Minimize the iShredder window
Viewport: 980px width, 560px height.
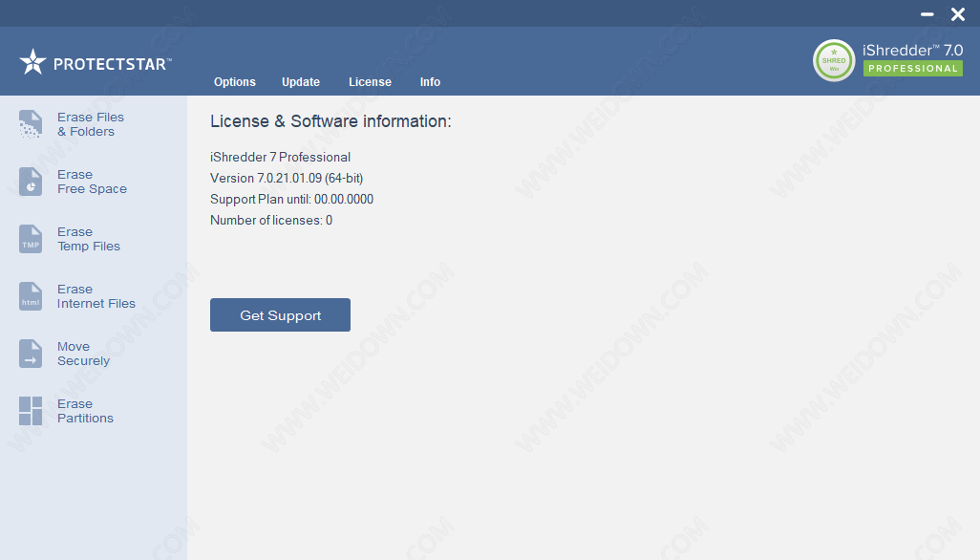click(927, 14)
